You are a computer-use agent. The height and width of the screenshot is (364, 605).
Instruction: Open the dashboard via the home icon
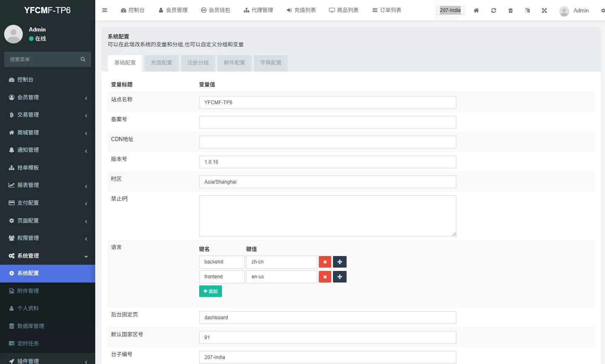476,10
